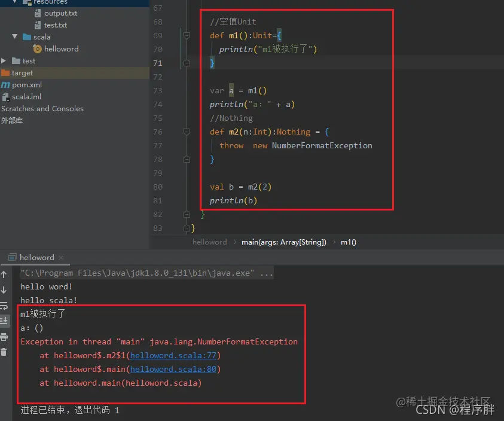This screenshot has width=504, height=421.
Task: Click the pom.xml Maven icon
Action: (x=5, y=85)
